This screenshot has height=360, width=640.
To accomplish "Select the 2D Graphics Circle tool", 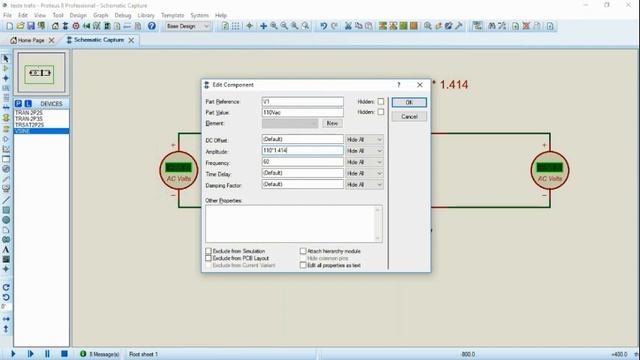I will [x=6, y=220].
